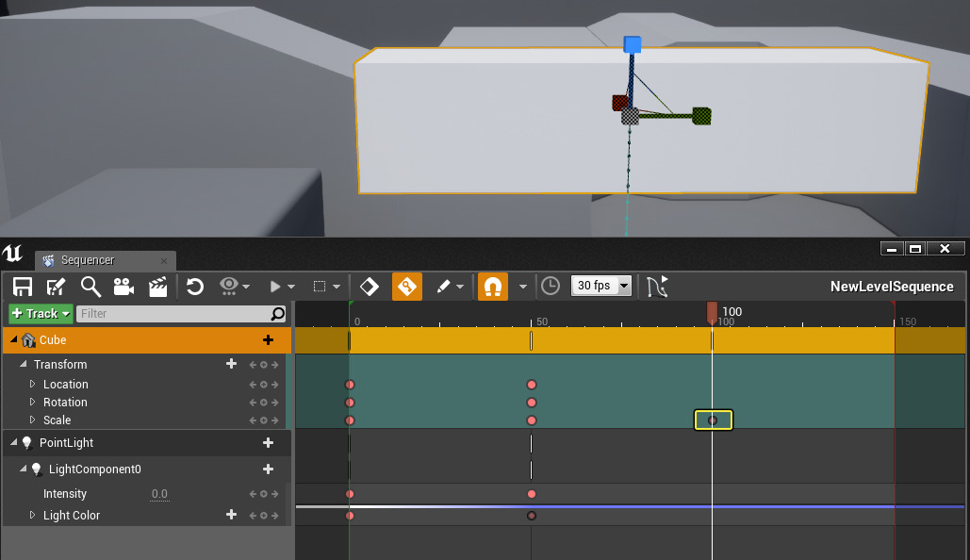Collapse the Transform track
This screenshot has height=560, width=970.
tap(25, 364)
